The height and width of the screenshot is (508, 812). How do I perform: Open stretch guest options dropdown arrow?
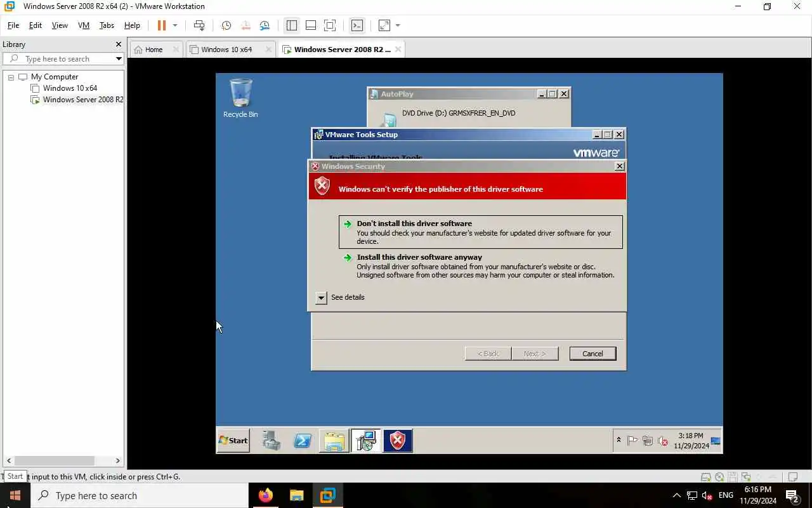[398, 25]
